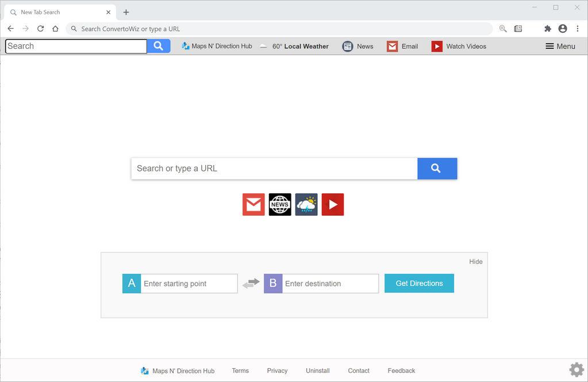Open settings via the gear icon

[575, 369]
